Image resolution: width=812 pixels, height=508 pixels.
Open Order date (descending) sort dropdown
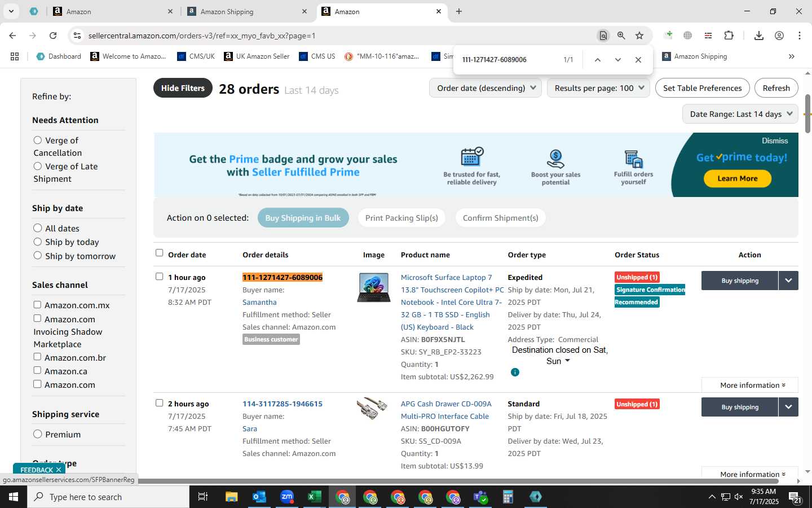486,88
